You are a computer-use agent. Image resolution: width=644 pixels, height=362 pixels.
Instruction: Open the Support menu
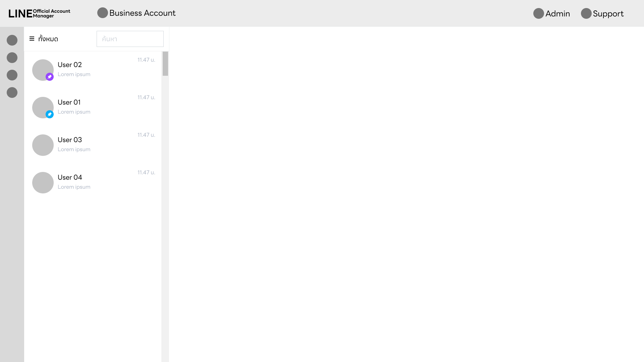608,14
